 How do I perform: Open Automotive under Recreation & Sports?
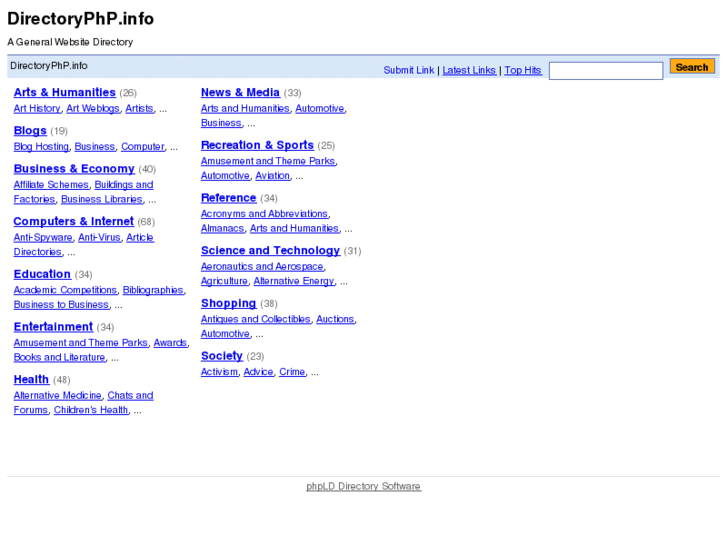pyautogui.click(x=225, y=176)
